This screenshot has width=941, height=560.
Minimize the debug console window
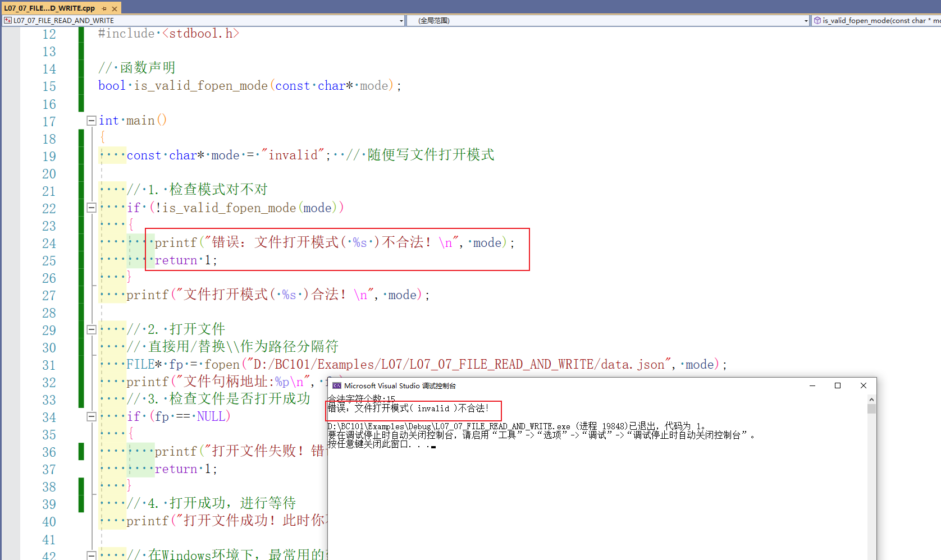tap(812, 385)
